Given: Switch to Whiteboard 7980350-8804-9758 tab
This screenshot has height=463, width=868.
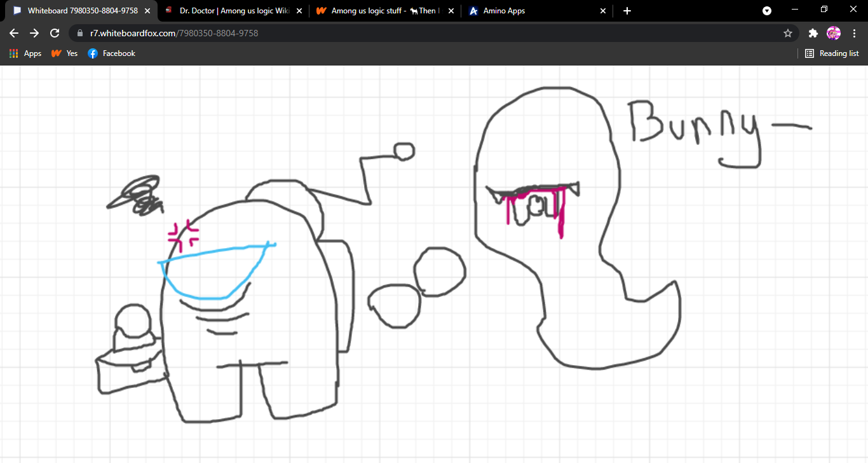Looking at the screenshot, I should click(81, 11).
